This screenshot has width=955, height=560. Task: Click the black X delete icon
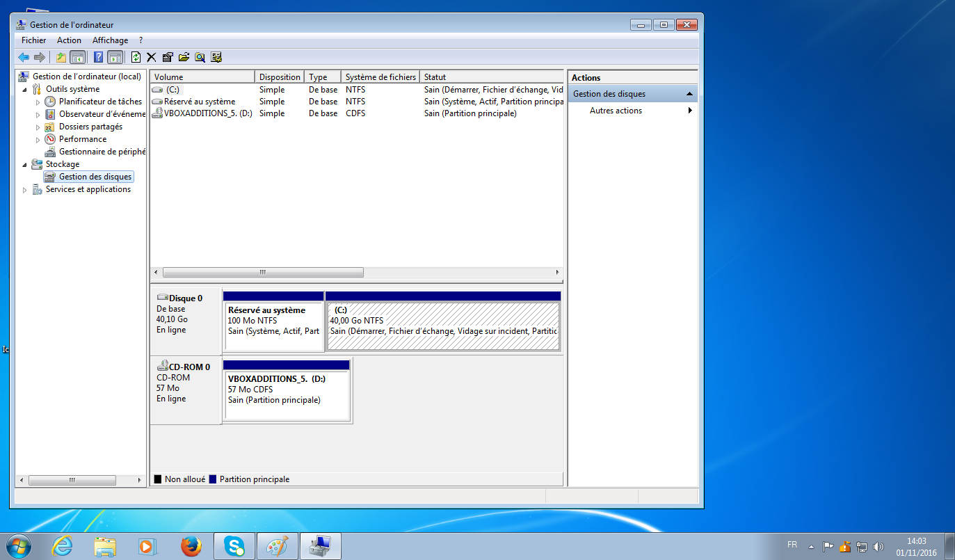click(x=151, y=57)
